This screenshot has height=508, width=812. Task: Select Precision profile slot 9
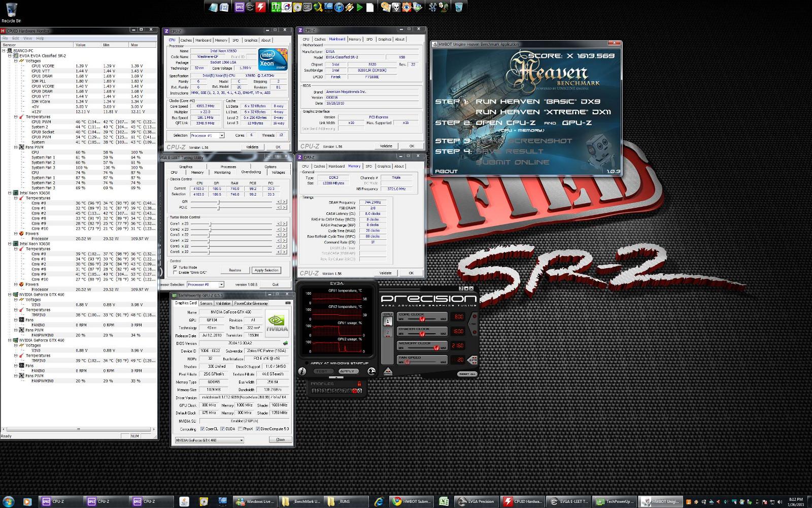(354, 391)
